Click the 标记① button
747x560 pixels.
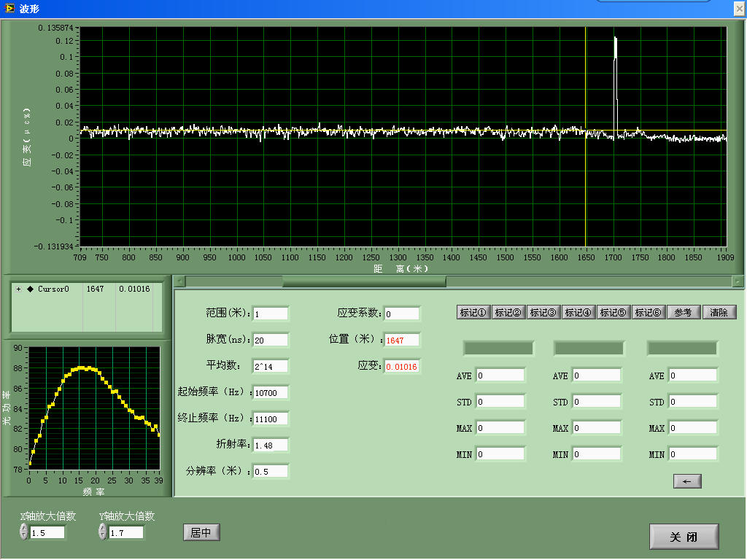(473, 312)
